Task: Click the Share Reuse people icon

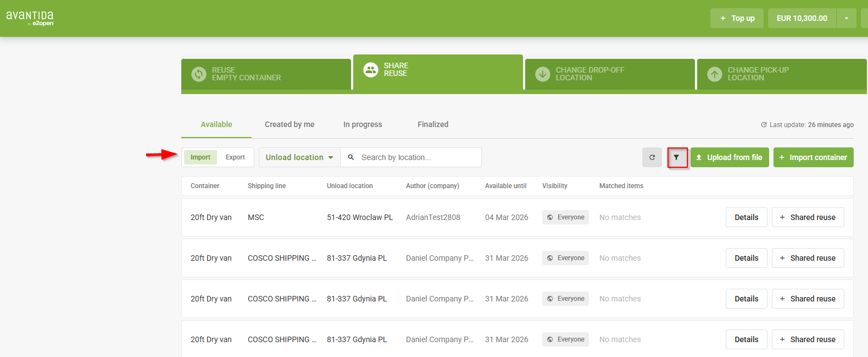Action: coord(371,69)
